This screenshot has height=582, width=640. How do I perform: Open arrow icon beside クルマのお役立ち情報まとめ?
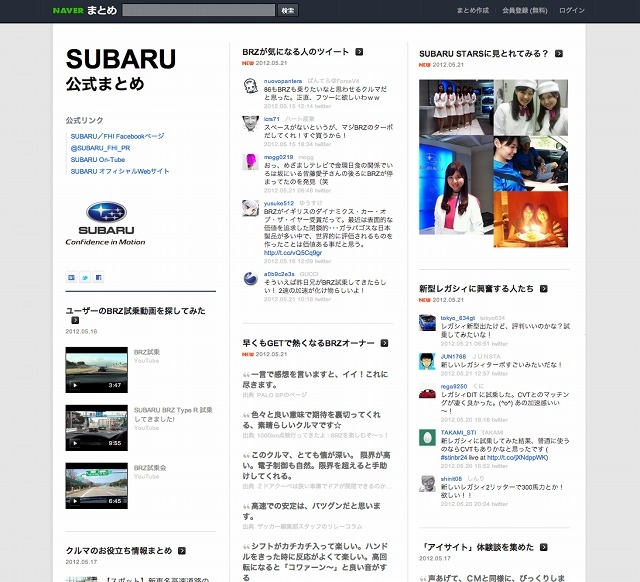pos(182,551)
